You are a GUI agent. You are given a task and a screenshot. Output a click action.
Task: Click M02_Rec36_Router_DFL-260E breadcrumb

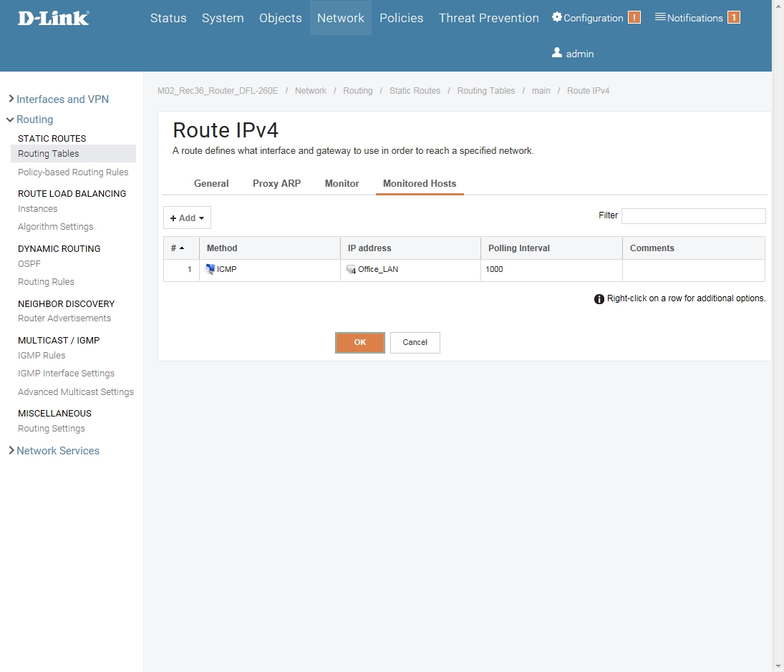click(218, 90)
